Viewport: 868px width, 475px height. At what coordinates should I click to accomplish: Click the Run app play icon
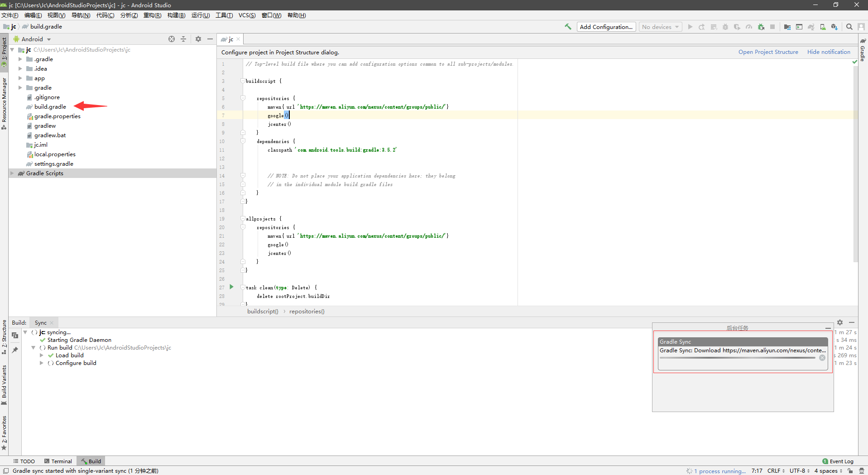(x=690, y=27)
